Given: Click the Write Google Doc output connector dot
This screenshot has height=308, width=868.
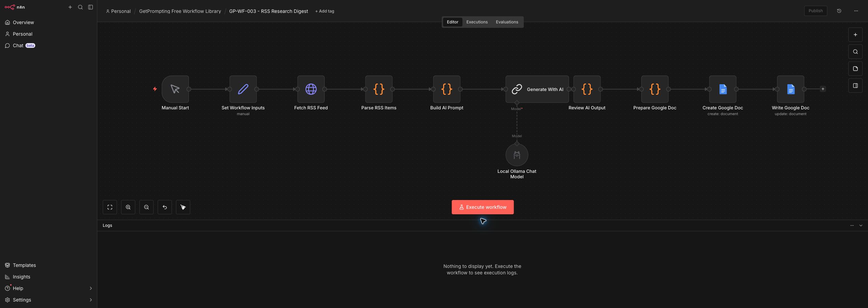Looking at the screenshot, I should tap(804, 89).
